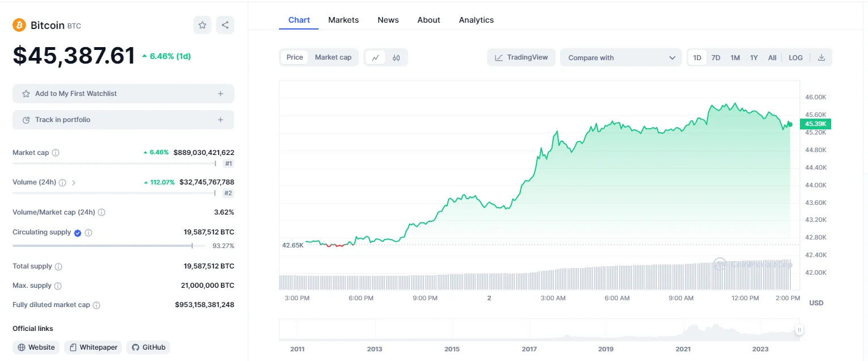
Task: Click the 42.65K opening price label
Action: pos(293,245)
